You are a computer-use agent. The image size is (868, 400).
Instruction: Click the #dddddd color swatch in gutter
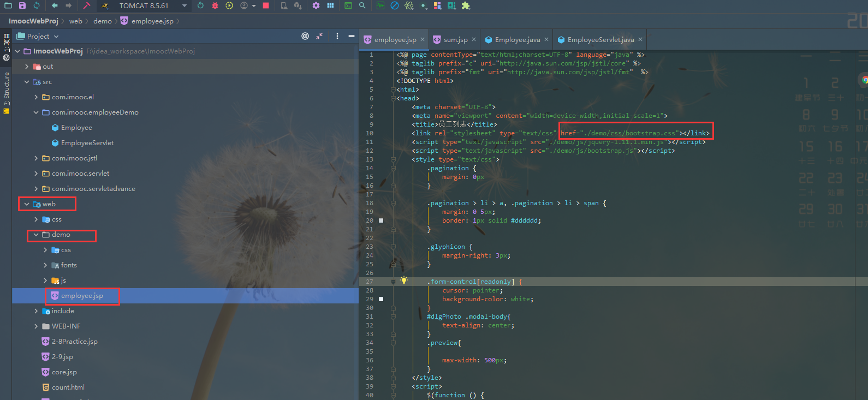click(x=381, y=220)
